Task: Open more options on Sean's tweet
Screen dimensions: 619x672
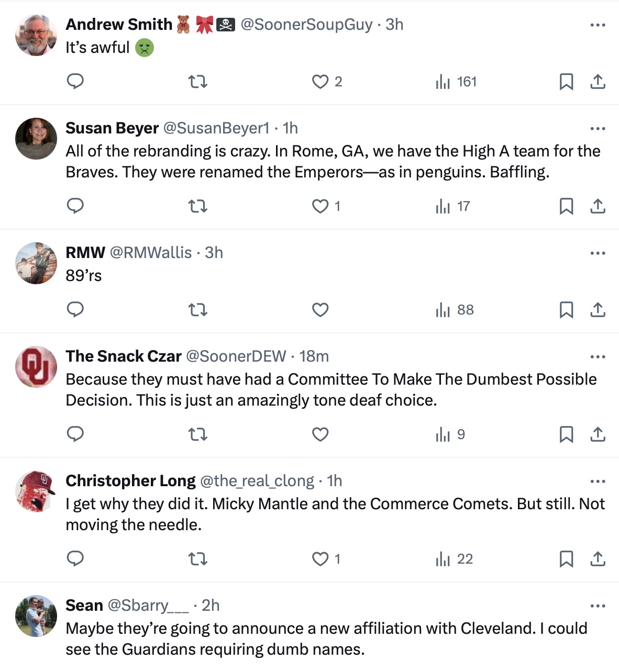Action: 598,606
